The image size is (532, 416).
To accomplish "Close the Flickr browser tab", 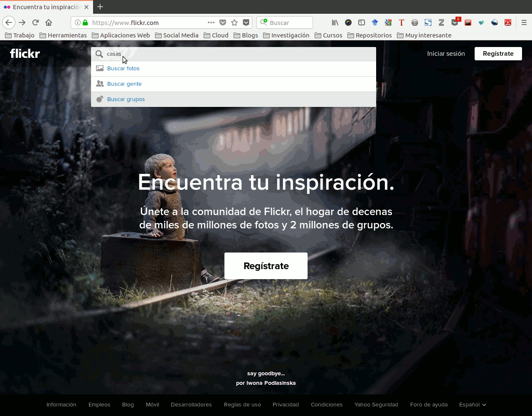I will [x=86, y=7].
